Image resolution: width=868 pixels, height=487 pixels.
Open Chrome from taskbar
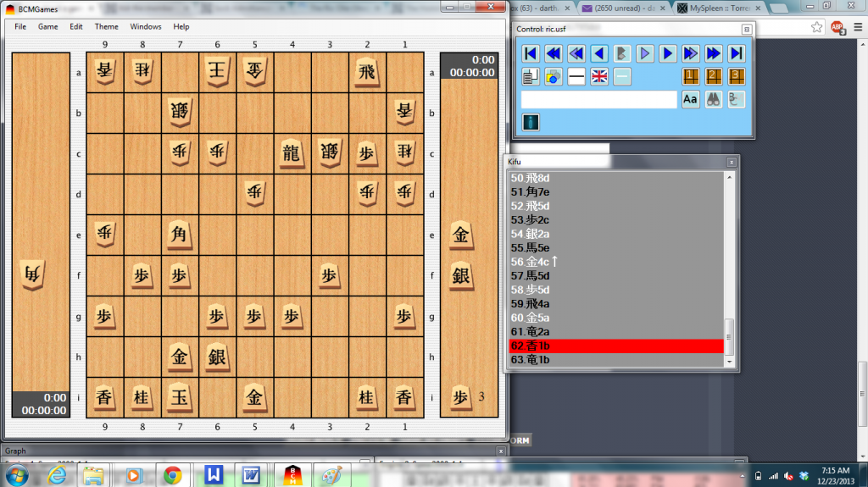click(x=173, y=475)
